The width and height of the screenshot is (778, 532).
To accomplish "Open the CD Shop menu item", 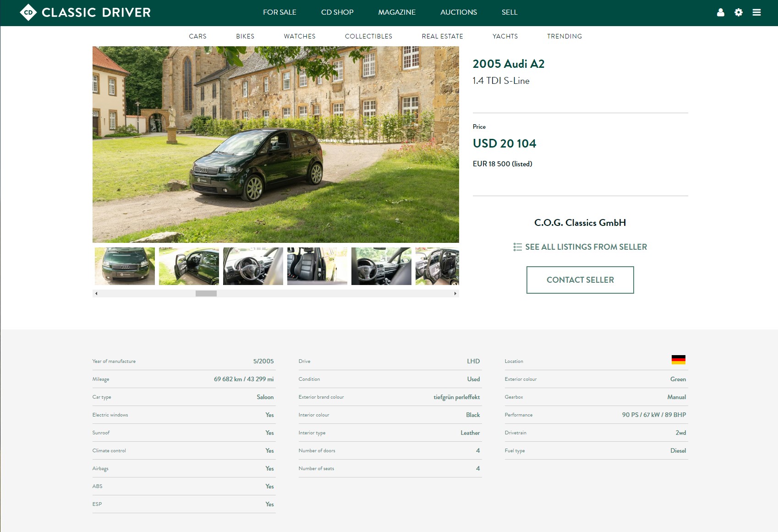I will click(x=337, y=12).
